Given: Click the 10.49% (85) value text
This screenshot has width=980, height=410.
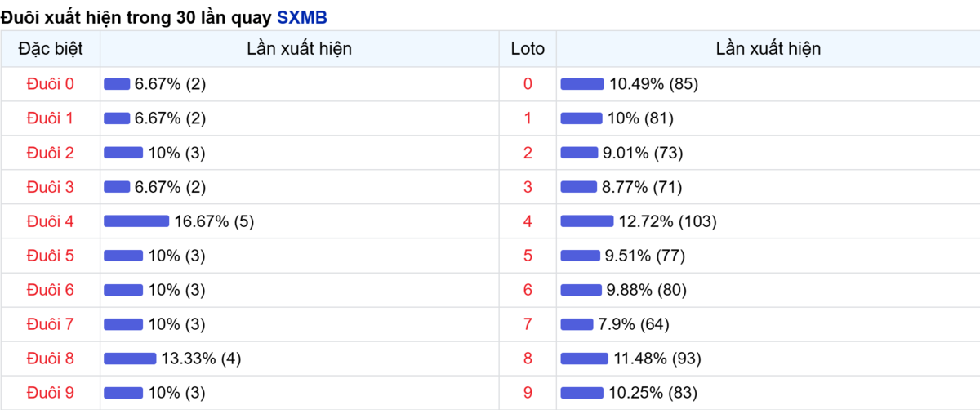Looking at the screenshot, I should pos(653,84).
